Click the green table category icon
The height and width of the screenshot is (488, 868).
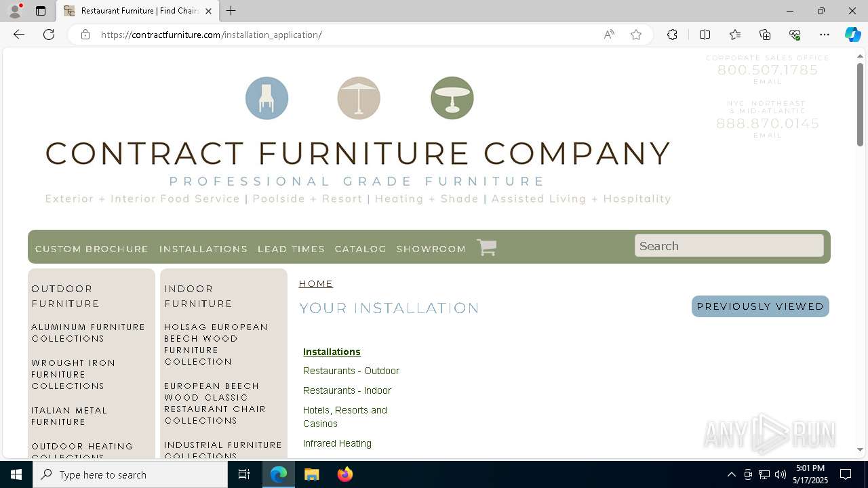click(x=452, y=98)
